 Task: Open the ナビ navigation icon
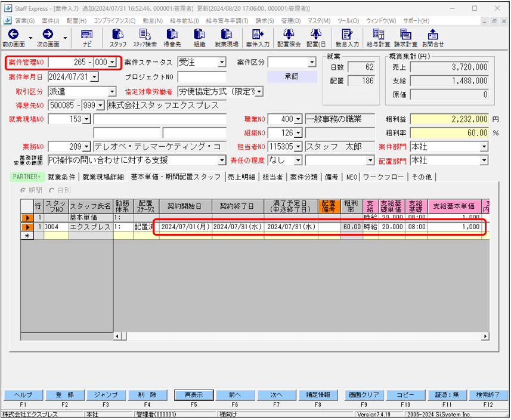pos(86,34)
